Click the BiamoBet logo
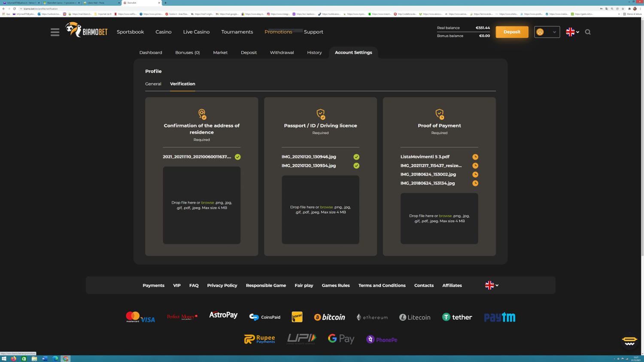The height and width of the screenshot is (362, 644). pos(86,30)
